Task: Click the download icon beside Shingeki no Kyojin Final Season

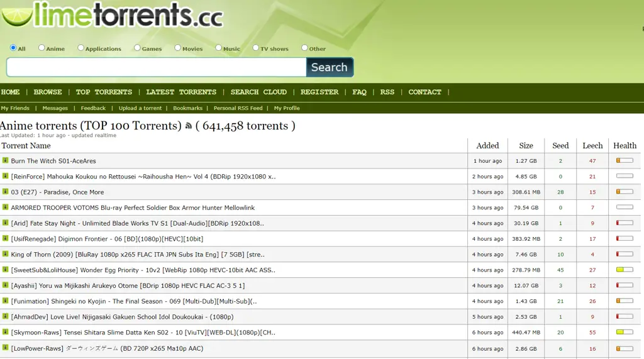Action: tap(5, 301)
